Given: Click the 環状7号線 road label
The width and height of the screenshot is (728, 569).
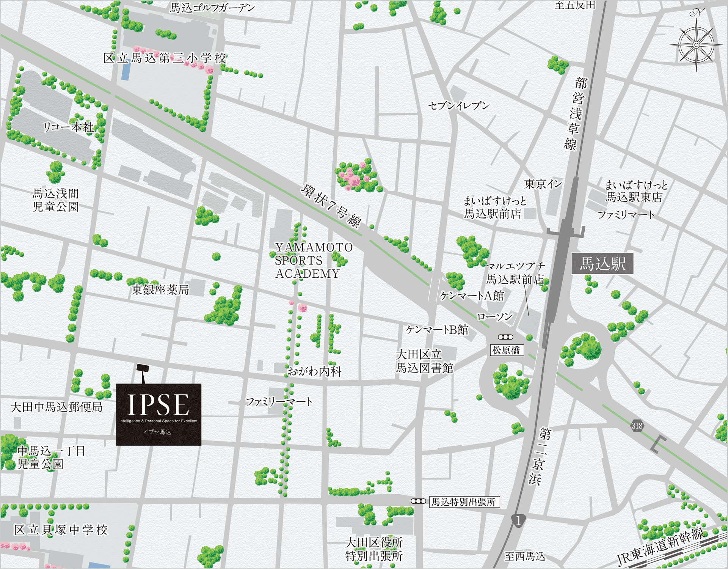Looking at the screenshot, I should click(x=331, y=206).
